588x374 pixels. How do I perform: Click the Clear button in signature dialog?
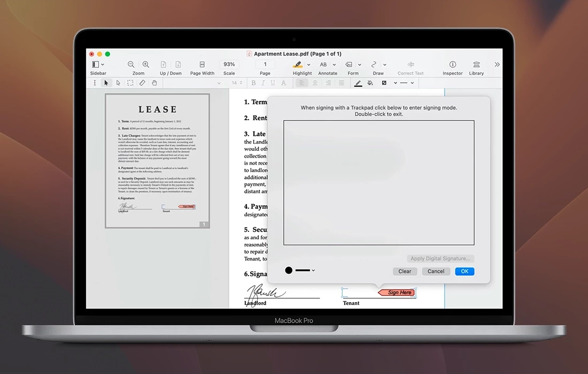point(405,271)
